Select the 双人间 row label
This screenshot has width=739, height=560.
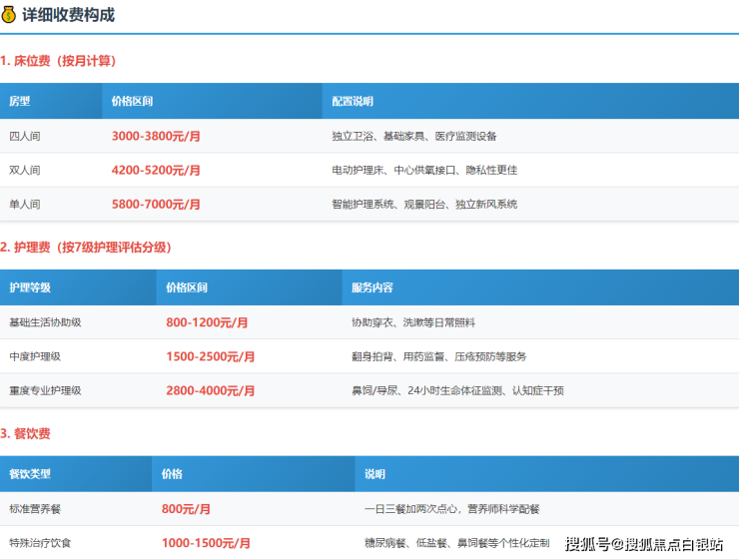coord(25,170)
